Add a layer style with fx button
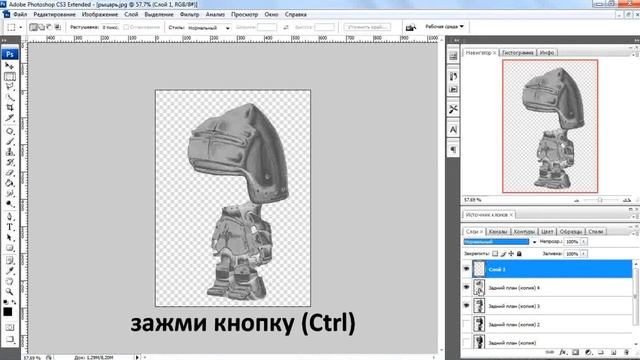This screenshot has height=360, width=640. pyautogui.click(x=562, y=352)
